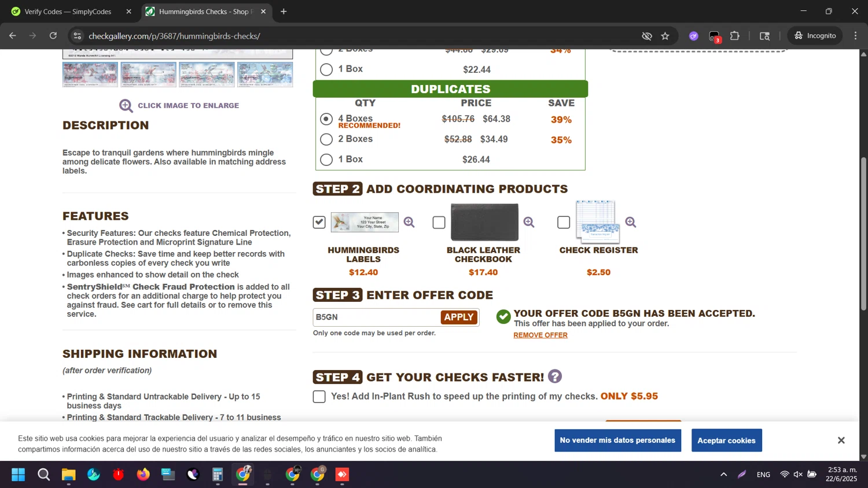868x488 pixels.
Task: Launch Firefox from the taskbar
Action: point(143,475)
